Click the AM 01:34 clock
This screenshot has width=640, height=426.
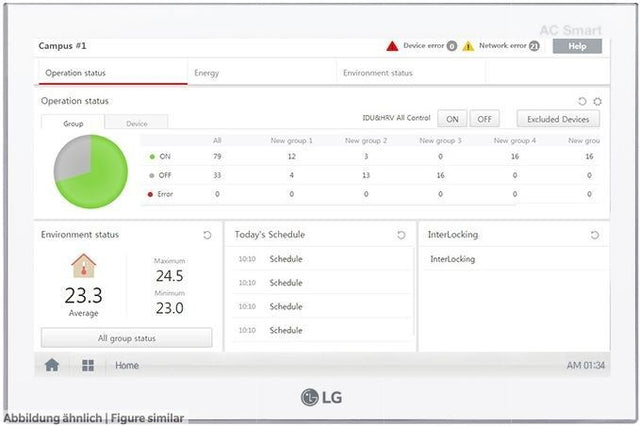[x=585, y=365]
